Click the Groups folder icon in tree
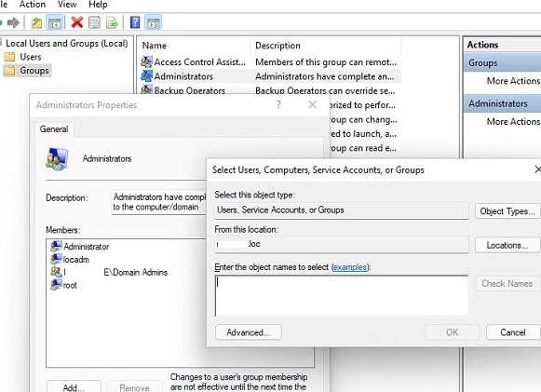This screenshot has height=392, width=541. tap(9, 71)
